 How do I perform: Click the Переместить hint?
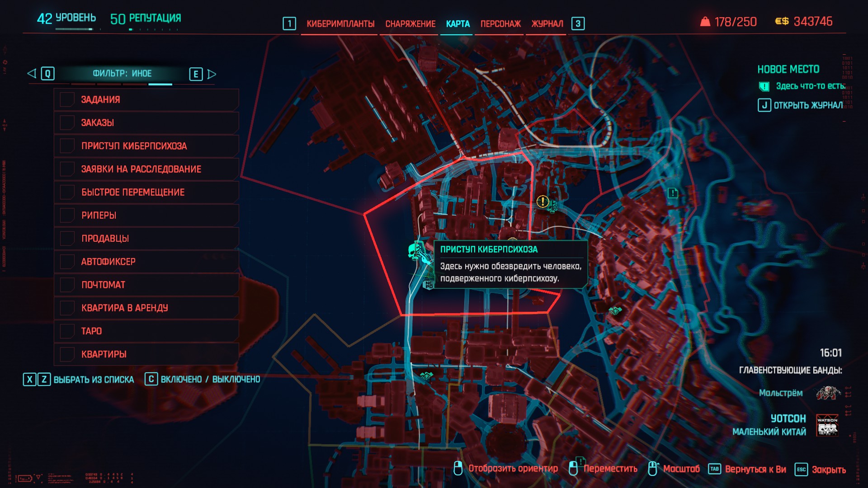coord(610,469)
